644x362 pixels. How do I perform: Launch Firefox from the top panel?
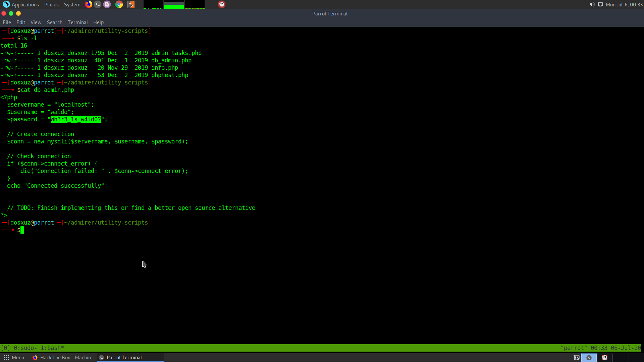pyautogui.click(x=89, y=4)
